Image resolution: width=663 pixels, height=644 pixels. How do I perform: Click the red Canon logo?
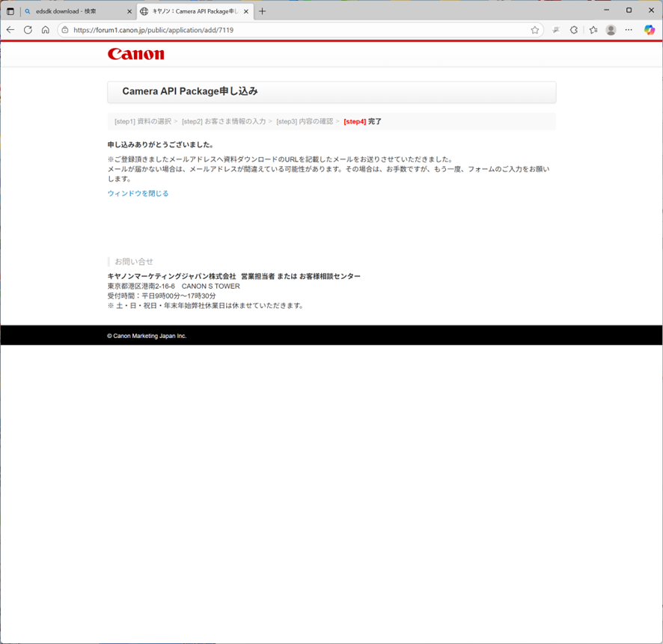click(135, 54)
